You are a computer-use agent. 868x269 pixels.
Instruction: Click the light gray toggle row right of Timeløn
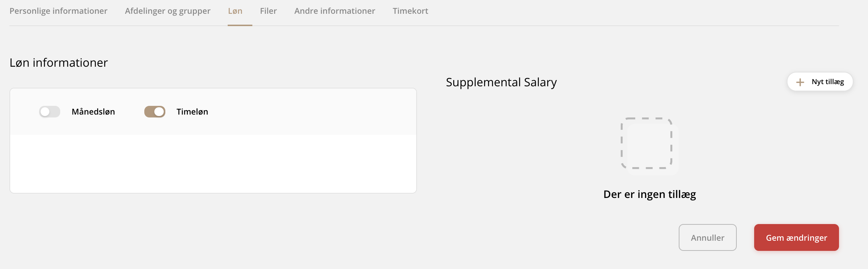coord(312,112)
